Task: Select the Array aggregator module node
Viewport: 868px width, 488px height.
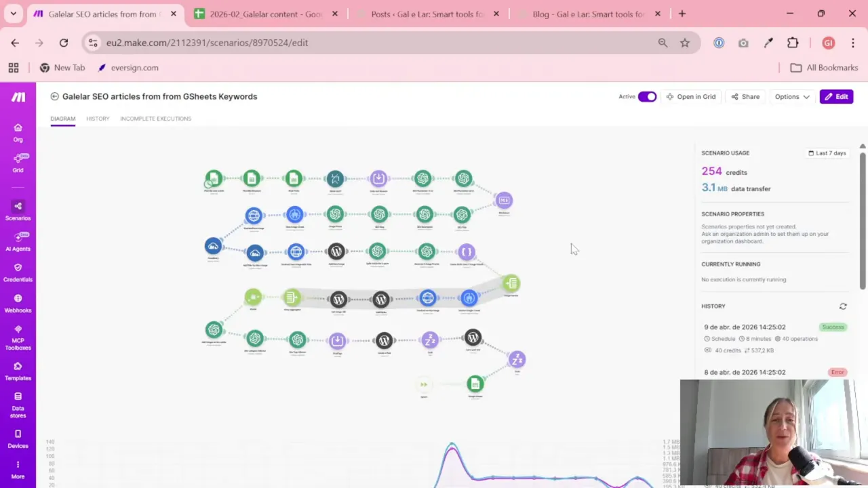Action: click(292, 297)
